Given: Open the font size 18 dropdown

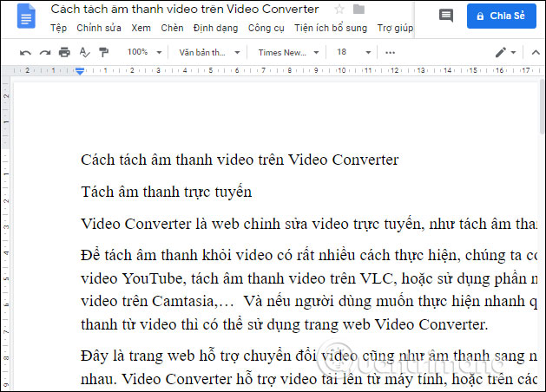Looking at the screenshot, I should [353, 52].
